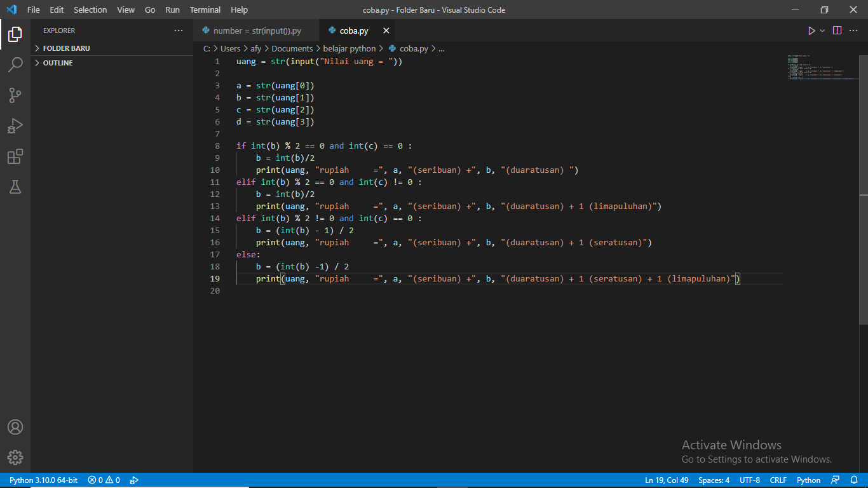The image size is (868, 488).
Task: Close the coba.py tab
Action: [386, 30]
